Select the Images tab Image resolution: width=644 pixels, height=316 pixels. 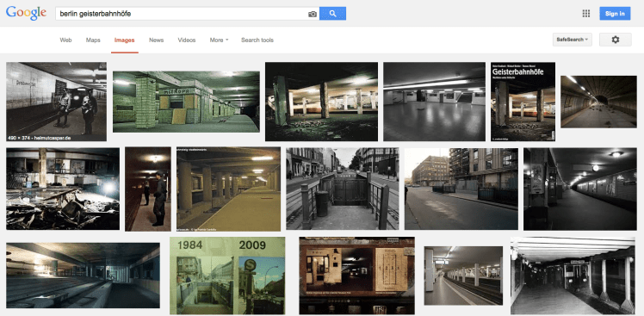click(x=125, y=40)
